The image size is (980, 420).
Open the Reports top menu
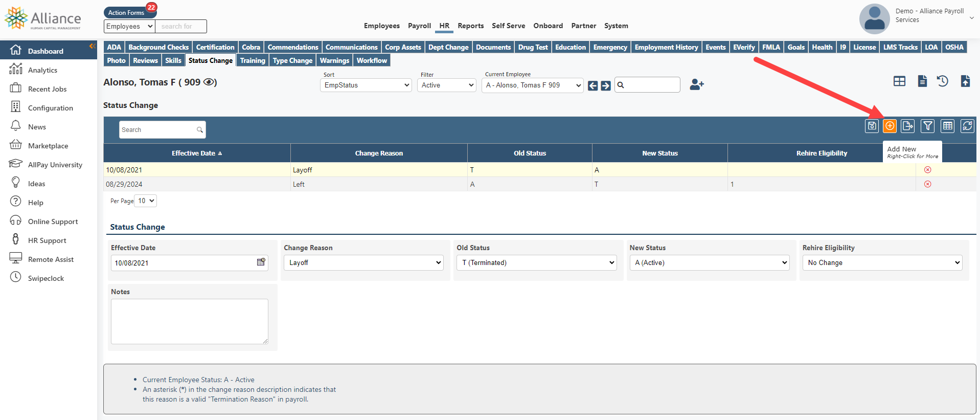pos(470,26)
